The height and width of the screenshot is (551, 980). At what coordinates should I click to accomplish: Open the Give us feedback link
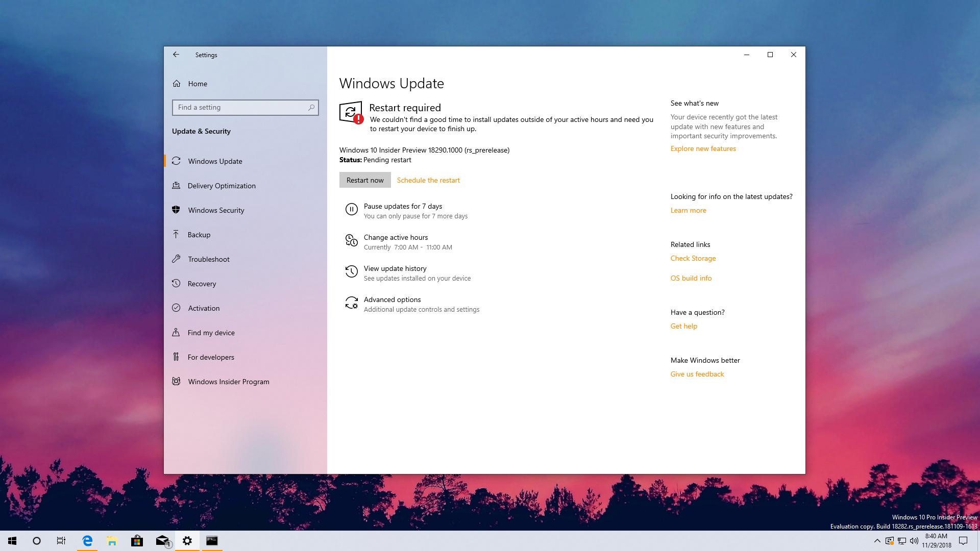click(697, 373)
